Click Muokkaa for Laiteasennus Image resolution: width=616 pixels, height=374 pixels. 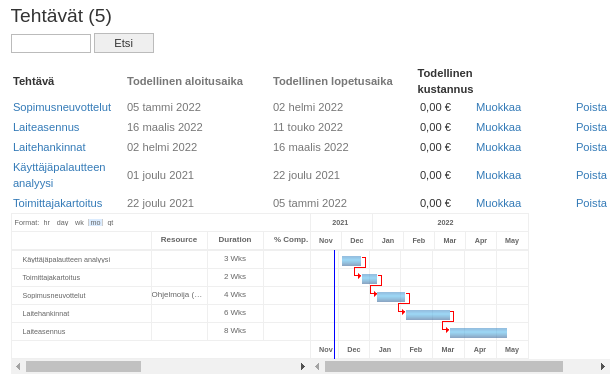[498, 127]
